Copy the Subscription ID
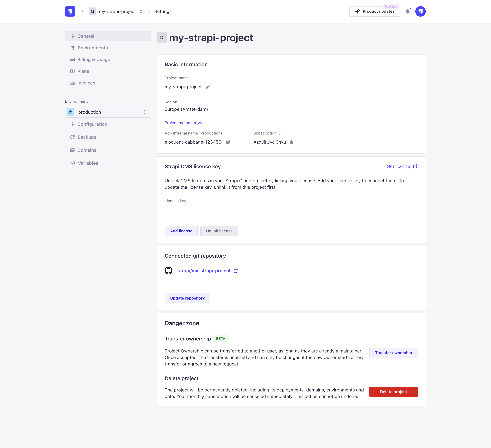491x448 pixels. pos(293,142)
